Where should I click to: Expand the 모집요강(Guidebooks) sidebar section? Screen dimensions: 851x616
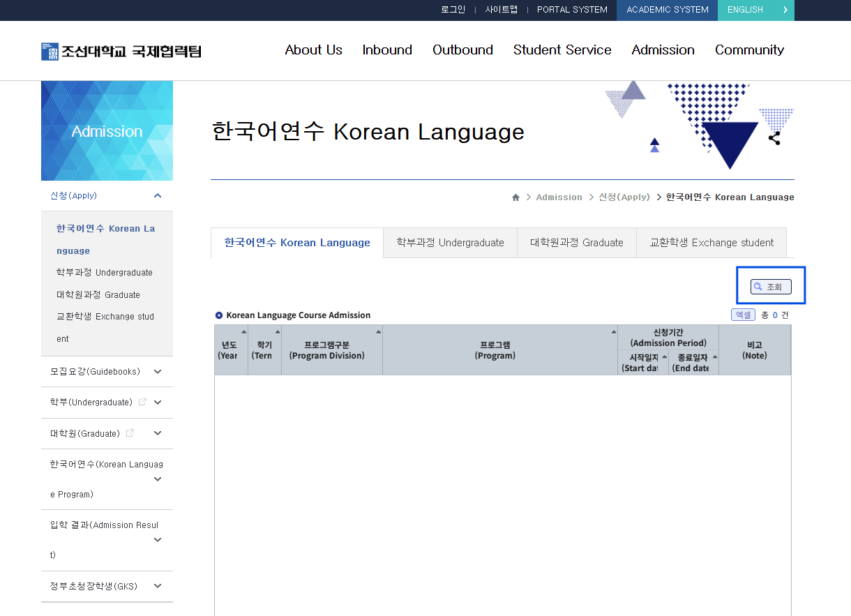tap(158, 372)
